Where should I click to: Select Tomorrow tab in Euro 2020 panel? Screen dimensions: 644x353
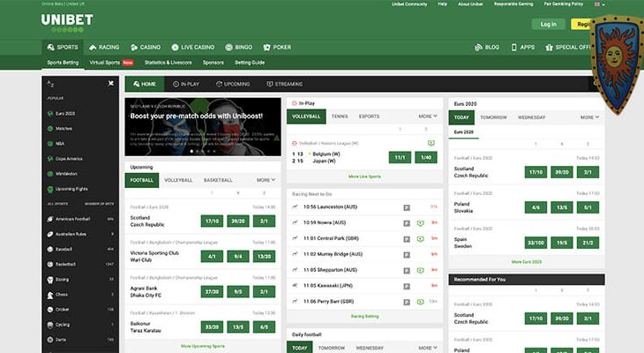[x=494, y=117]
